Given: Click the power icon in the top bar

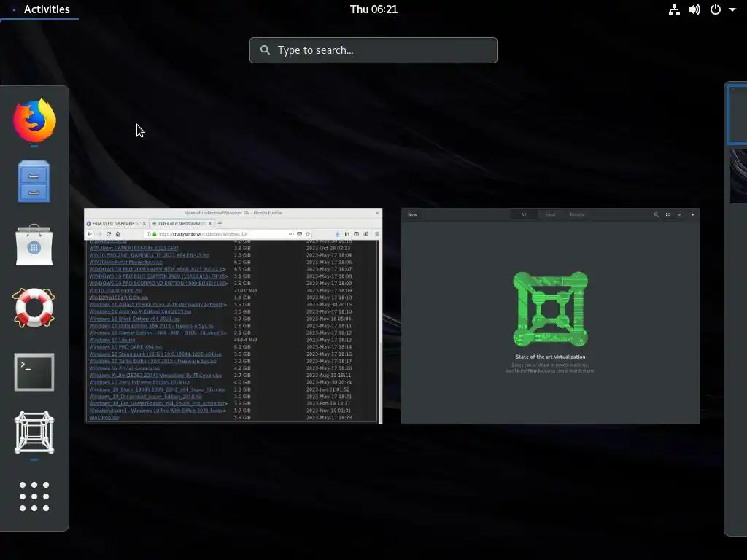Looking at the screenshot, I should click(x=716, y=9).
